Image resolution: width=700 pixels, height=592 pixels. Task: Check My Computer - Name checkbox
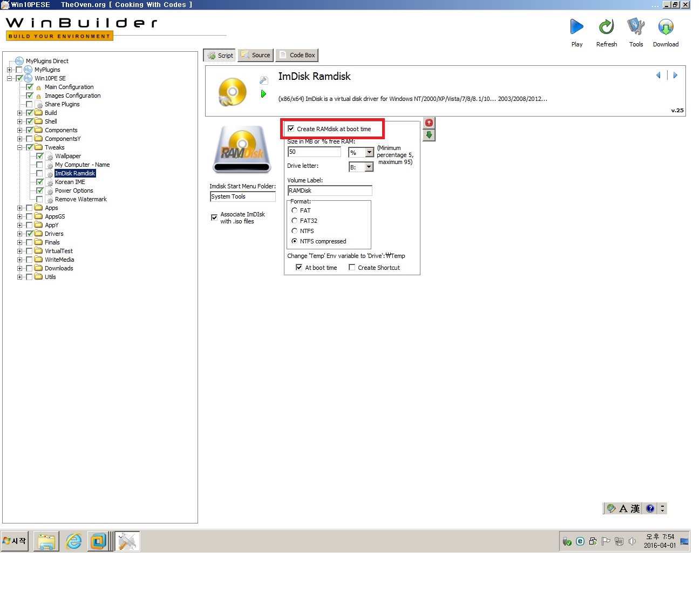[40, 165]
